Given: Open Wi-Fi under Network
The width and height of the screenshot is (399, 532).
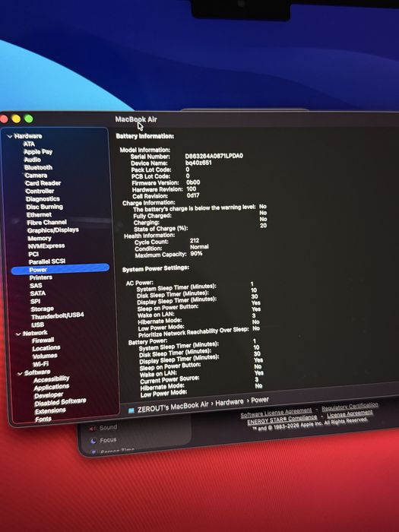Looking at the screenshot, I should 41,364.
